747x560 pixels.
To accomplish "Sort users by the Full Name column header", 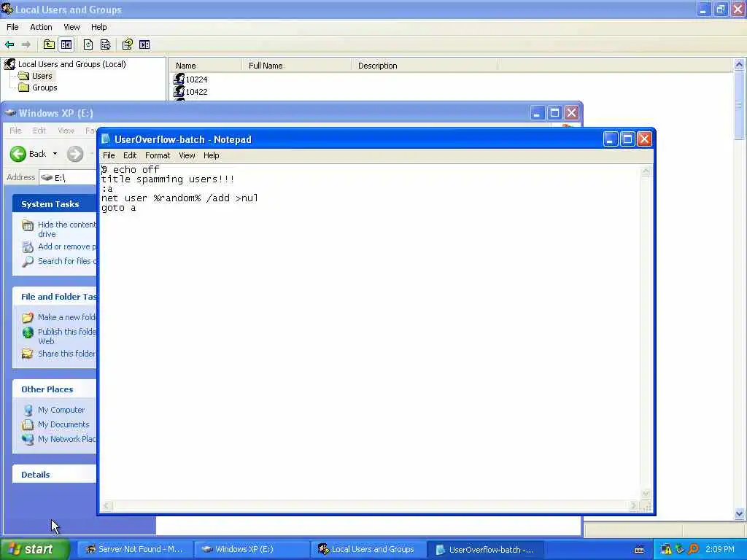I will pyautogui.click(x=297, y=66).
